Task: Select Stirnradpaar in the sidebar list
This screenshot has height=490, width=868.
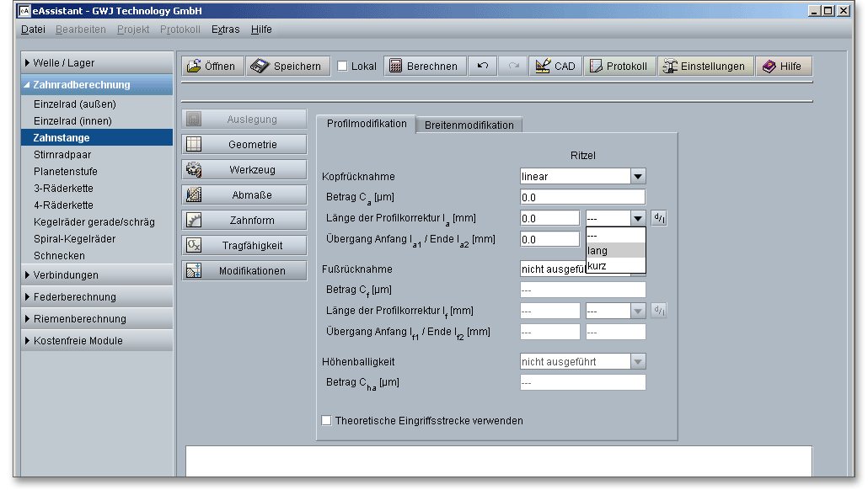Action: click(62, 155)
